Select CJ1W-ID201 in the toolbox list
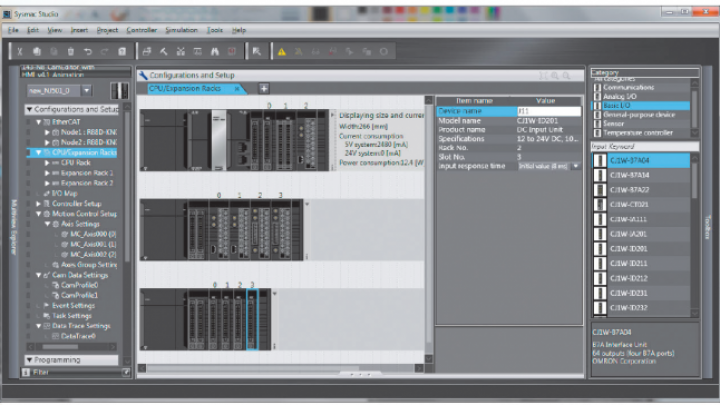This screenshot has width=720, height=405. [641, 248]
